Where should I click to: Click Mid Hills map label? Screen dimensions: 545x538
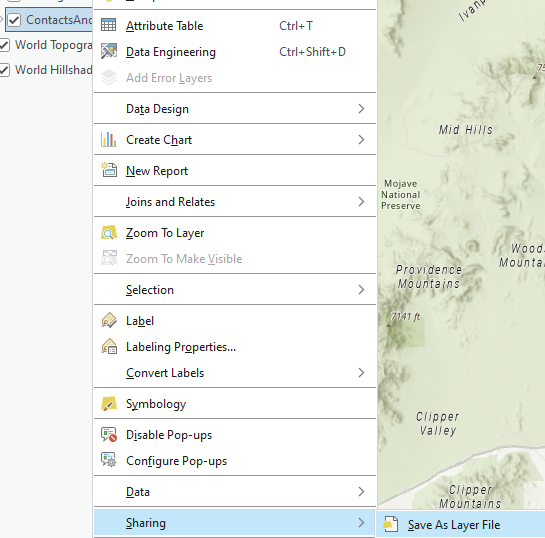466,130
